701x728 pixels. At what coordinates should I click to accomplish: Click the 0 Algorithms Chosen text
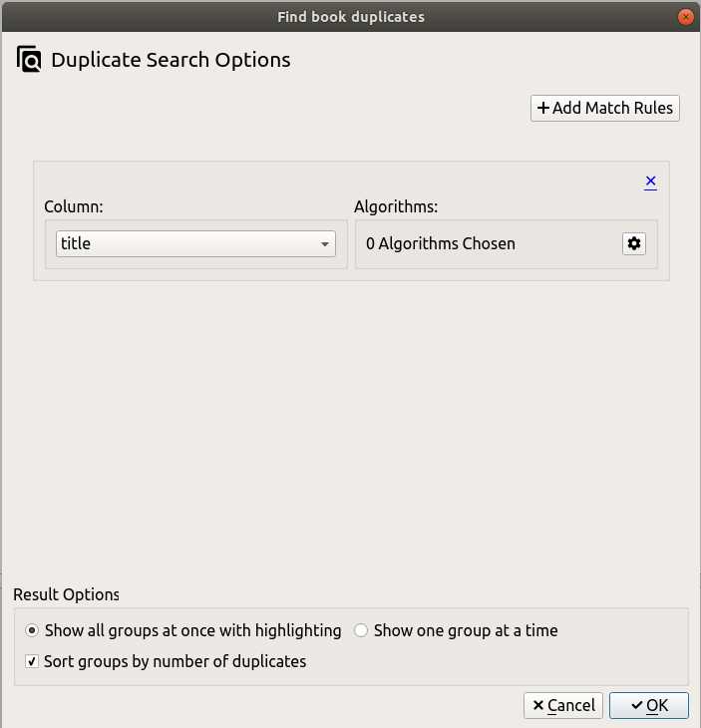coord(441,243)
